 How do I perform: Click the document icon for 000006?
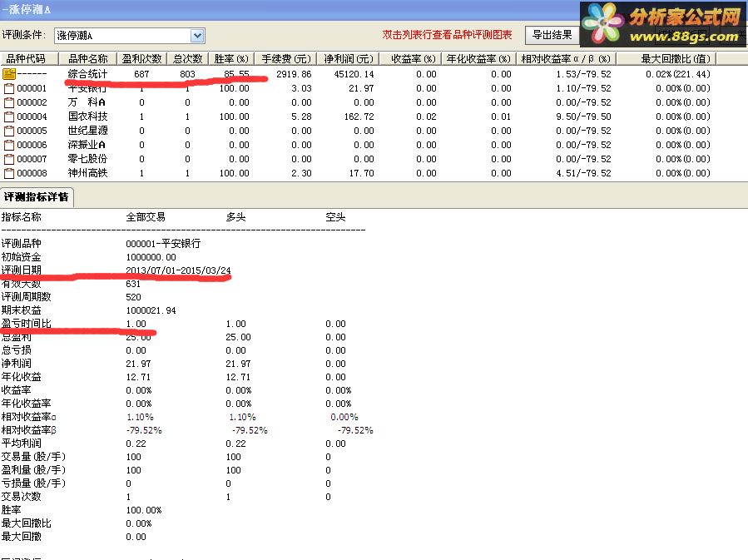pyautogui.click(x=9, y=145)
